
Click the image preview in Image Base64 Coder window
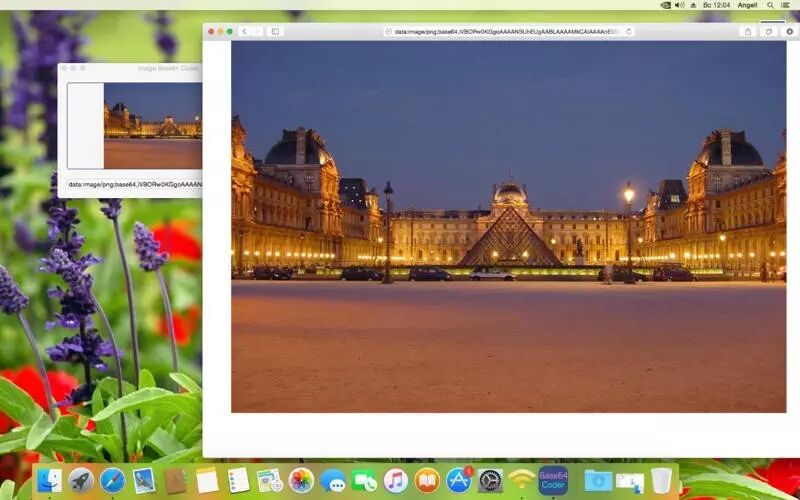click(x=135, y=126)
